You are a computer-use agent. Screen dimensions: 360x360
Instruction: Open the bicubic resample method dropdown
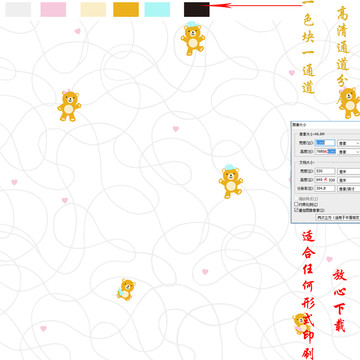click(x=338, y=217)
